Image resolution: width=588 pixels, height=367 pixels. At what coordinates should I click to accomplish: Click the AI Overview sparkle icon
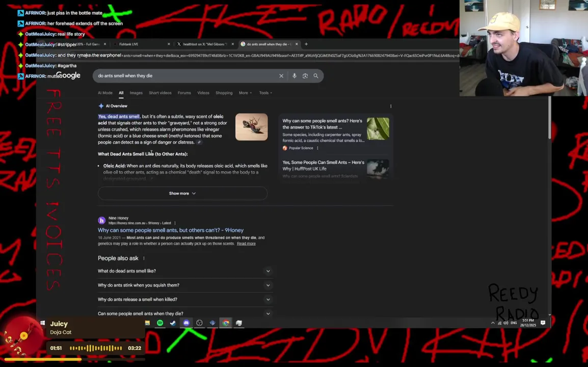point(101,106)
